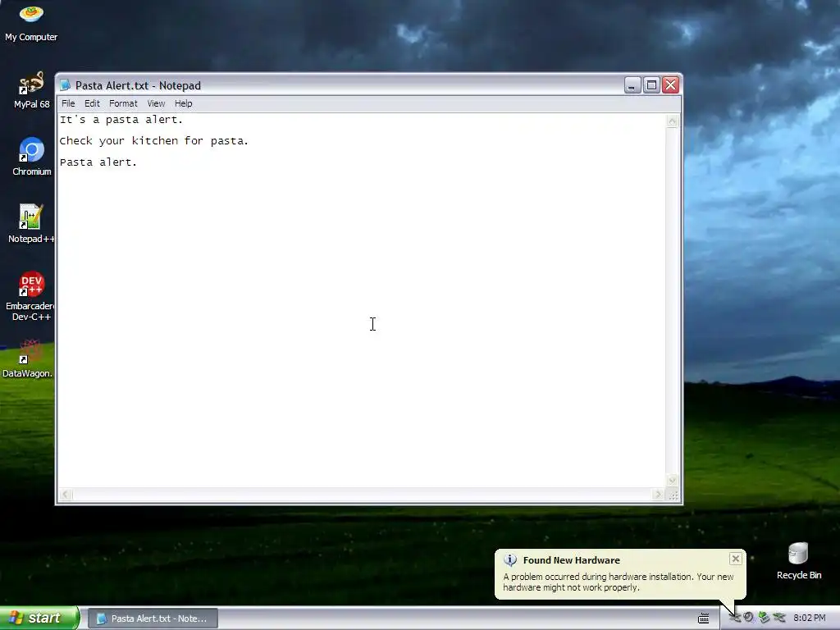Screen dimensions: 840x630
Task: Click the green hardware tray icon next to clock
Action: [x=779, y=618]
